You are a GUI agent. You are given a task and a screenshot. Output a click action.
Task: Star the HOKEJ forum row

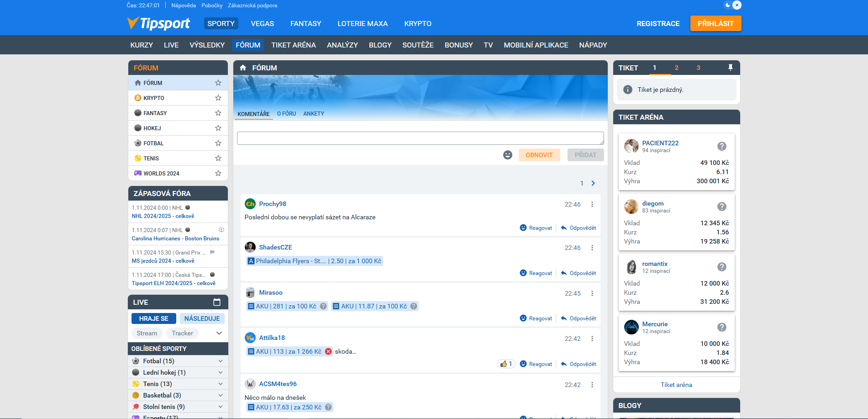218,128
